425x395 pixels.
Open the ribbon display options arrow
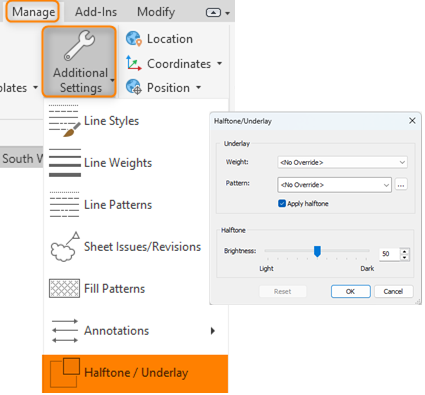pos(228,13)
